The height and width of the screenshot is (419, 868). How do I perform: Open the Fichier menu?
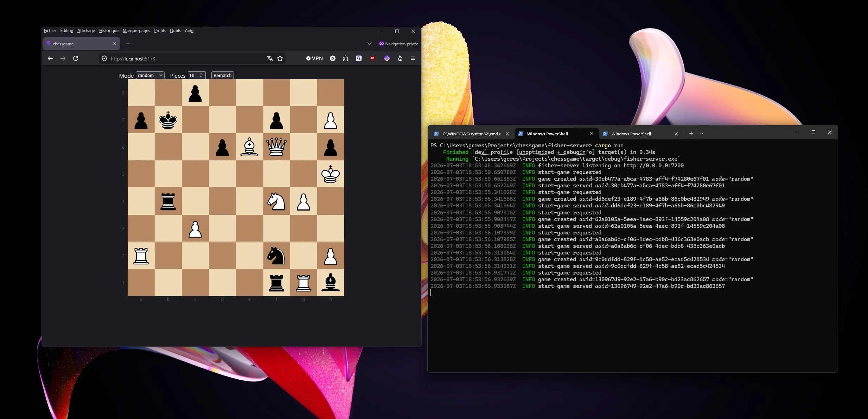pos(50,31)
